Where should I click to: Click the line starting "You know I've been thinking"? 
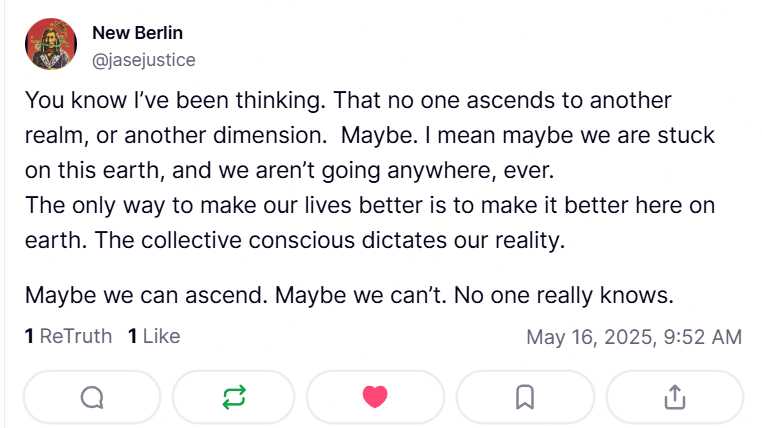[x=348, y=101]
